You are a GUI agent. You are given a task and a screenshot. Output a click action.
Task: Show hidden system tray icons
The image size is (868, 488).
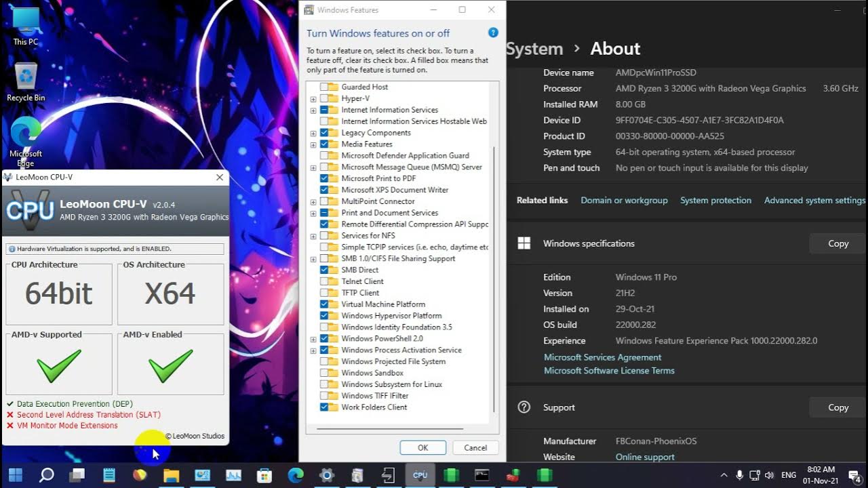coord(724,475)
